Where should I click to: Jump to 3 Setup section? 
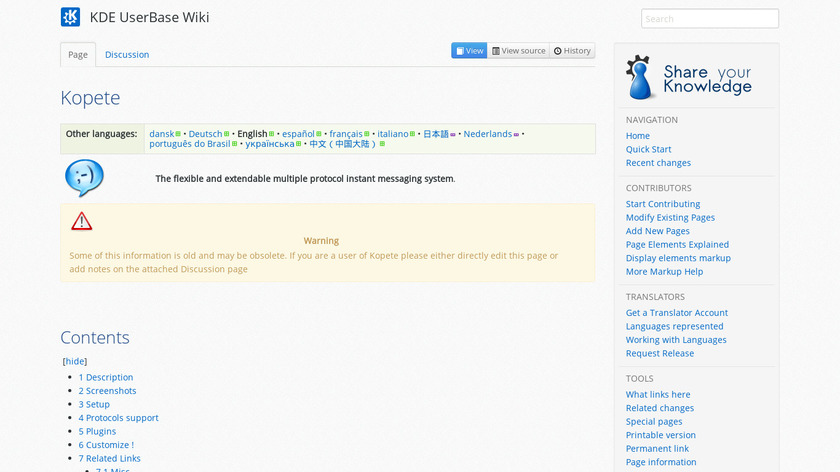94,404
